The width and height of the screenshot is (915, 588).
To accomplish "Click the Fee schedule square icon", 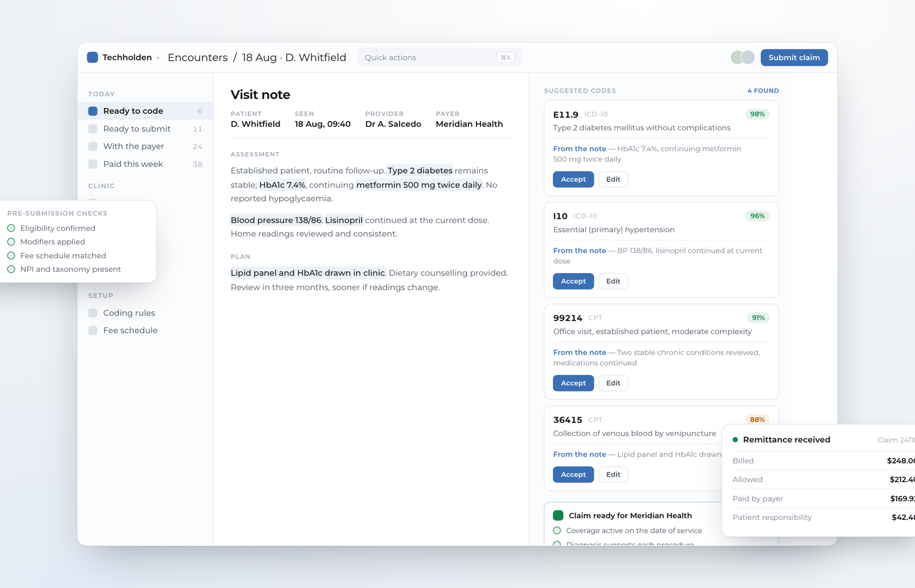I will (93, 330).
